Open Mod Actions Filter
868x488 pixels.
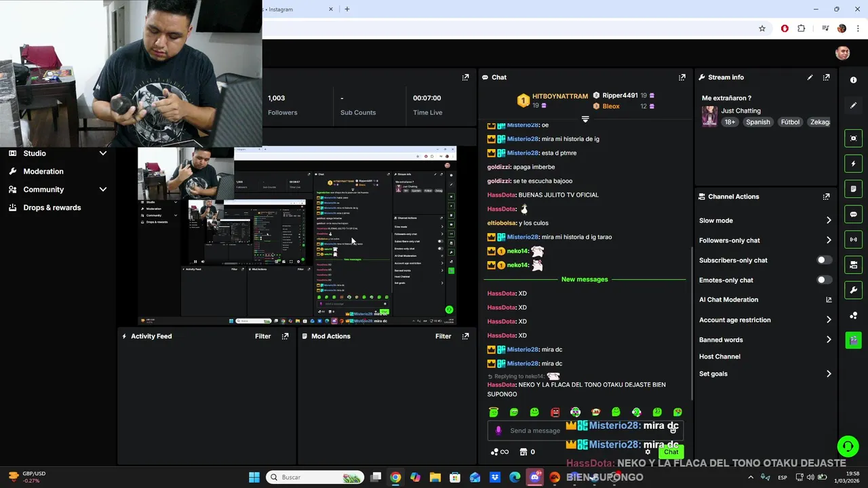tap(443, 336)
